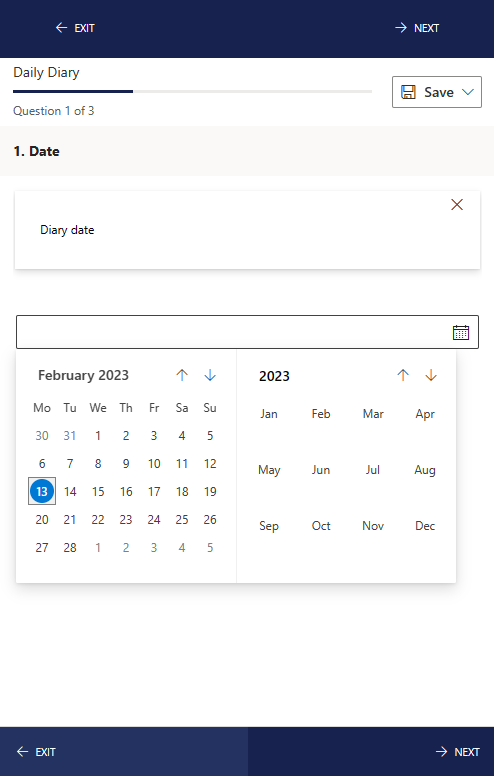Go to next month with down arrow
Viewport: 494px width, 776px height.
click(210, 375)
